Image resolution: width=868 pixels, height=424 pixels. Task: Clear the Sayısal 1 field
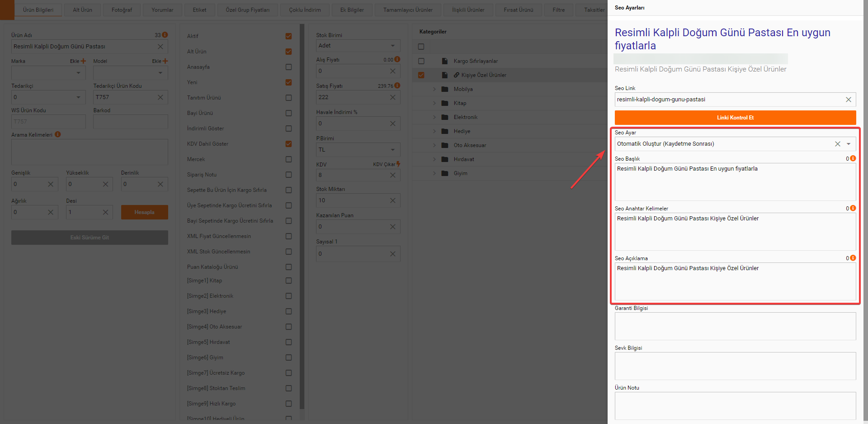pos(393,254)
